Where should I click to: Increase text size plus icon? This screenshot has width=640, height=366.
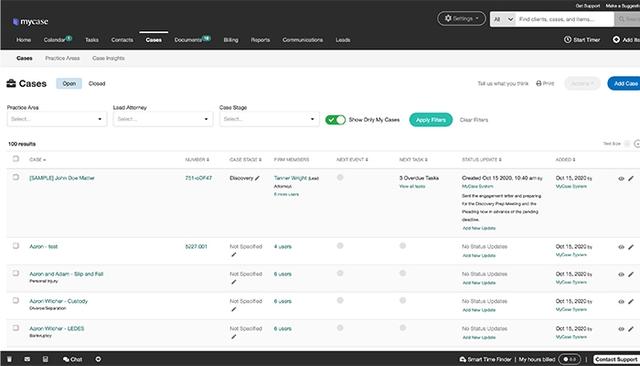[x=637, y=144]
